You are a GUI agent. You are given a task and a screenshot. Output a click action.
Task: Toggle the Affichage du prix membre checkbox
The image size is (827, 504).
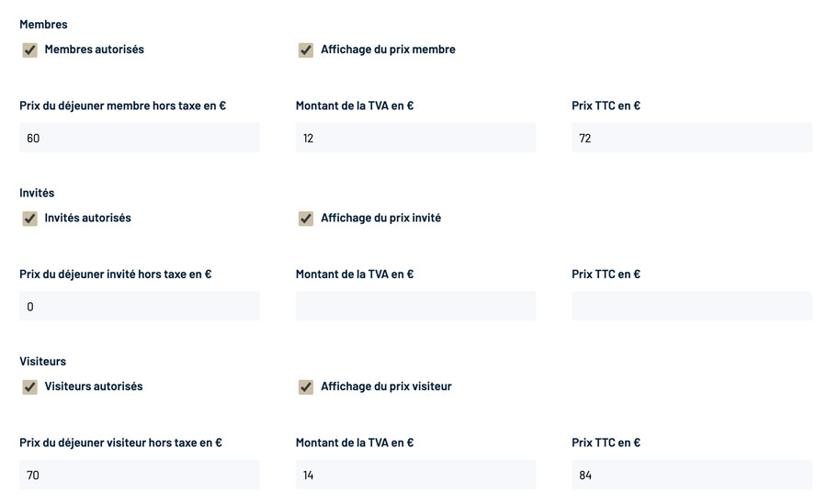(x=306, y=50)
